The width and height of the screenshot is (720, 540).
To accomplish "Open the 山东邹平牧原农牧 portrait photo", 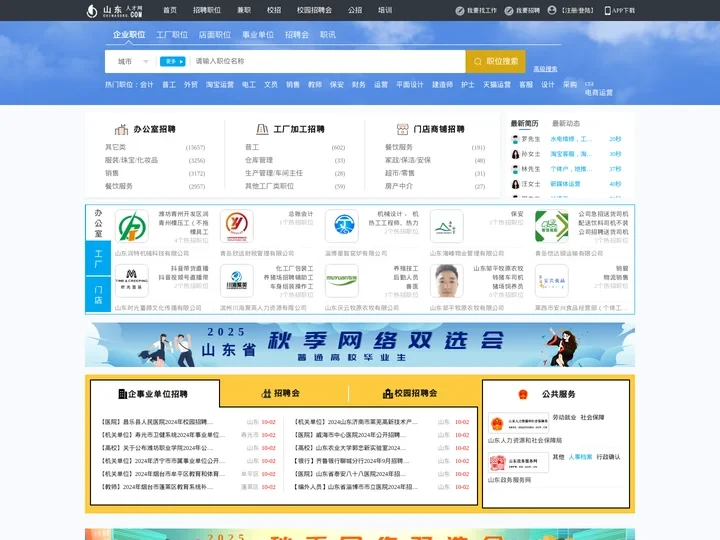I will [447, 281].
